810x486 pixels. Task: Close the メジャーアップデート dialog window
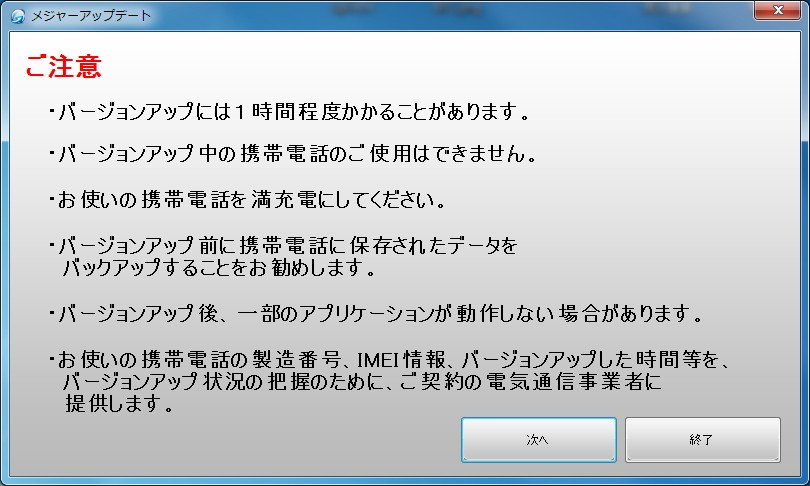click(x=777, y=10)
